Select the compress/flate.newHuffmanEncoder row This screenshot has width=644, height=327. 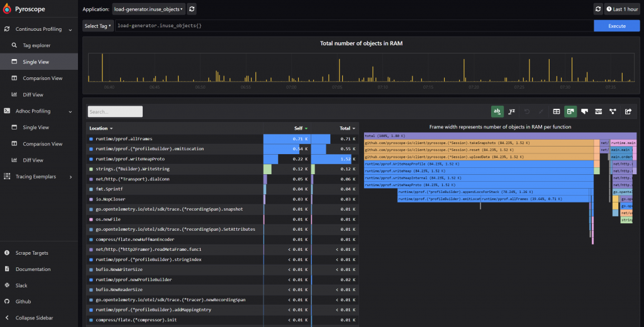click(222, 240)
